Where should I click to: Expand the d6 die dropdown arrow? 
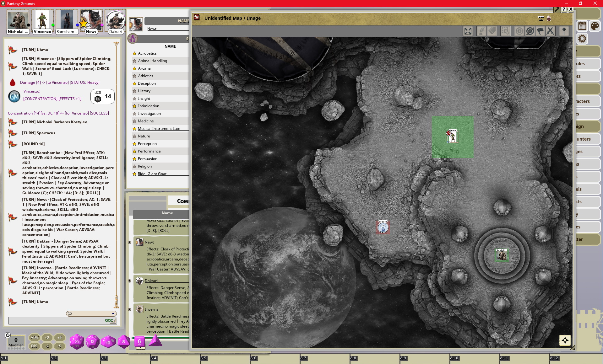[140, 348]
